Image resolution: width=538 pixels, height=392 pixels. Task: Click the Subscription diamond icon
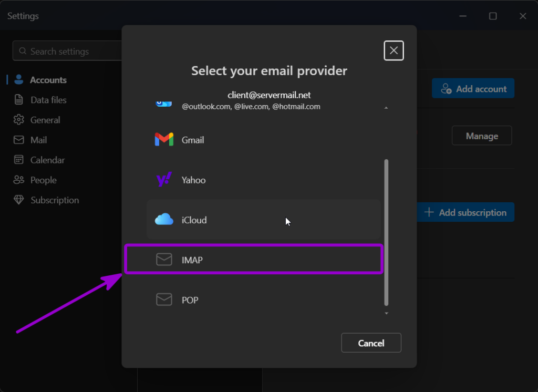(19, 200)
